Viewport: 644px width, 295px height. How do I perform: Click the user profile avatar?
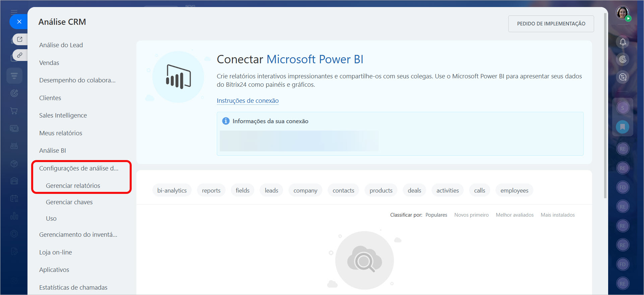(x=622, y=13)
